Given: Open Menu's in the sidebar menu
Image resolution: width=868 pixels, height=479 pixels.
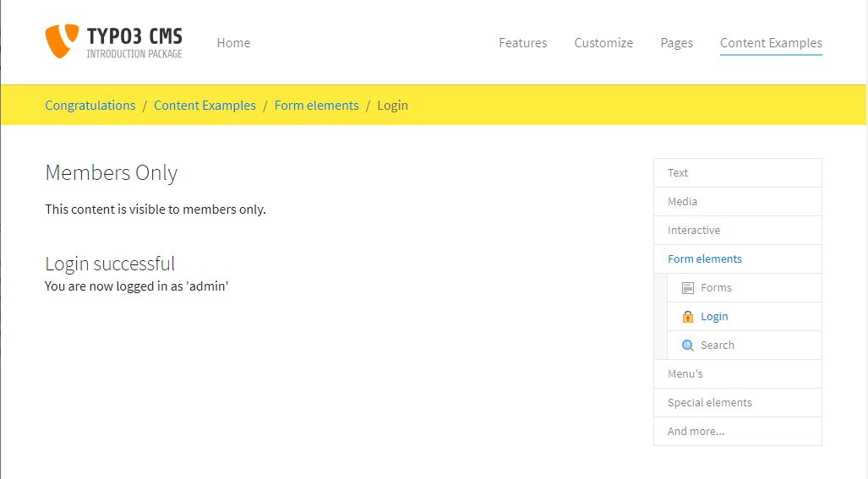Looking at the screenshot, I should coord(737,374).
